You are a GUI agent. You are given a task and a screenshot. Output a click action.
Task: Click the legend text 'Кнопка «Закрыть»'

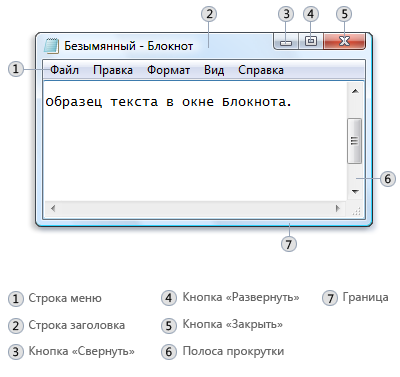pyautogui.click(x=233, y=324)
